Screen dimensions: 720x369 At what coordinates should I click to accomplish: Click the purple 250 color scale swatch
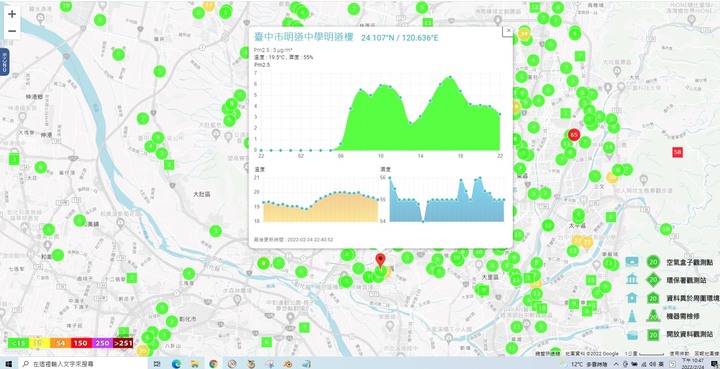point(101,343)
